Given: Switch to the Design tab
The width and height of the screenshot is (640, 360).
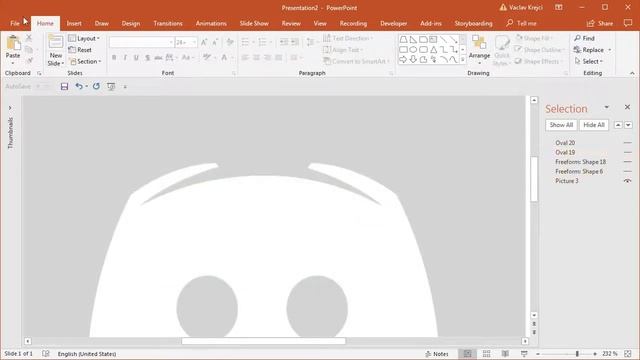Looking at the screenshot, I should point(131,23).
